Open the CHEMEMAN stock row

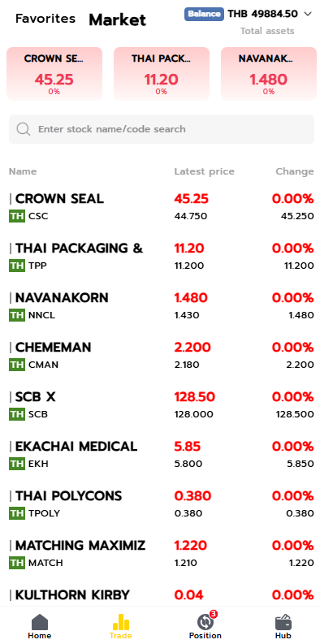pos(162,355)
